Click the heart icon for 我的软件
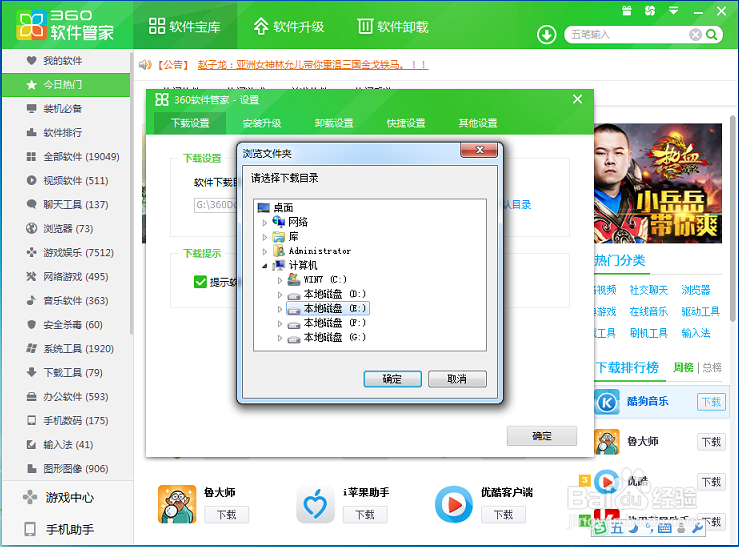Viewport: 739px width, 547px height. [32, 60]
